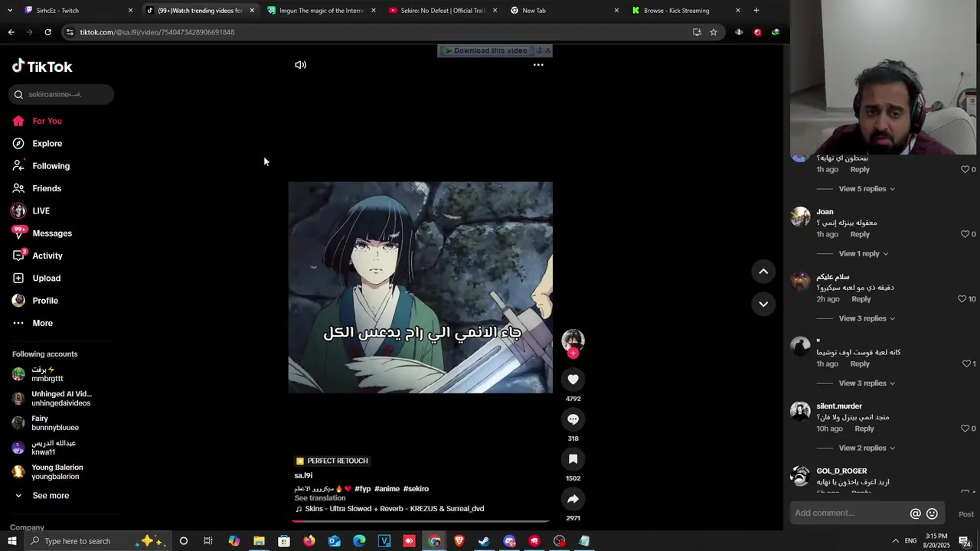
Task: Like the comment that has 1 like
Action: pos(965,364)
